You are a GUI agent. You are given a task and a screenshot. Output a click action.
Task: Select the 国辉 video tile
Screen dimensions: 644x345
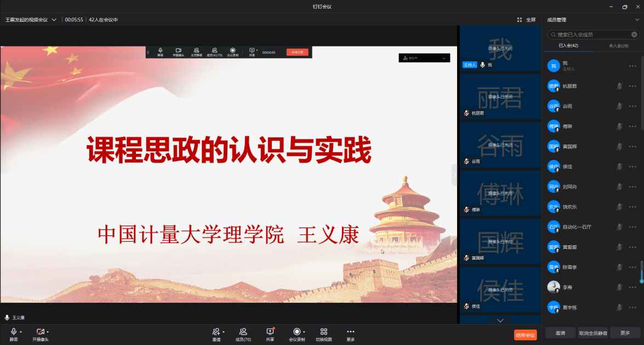[x=500, y=242]
